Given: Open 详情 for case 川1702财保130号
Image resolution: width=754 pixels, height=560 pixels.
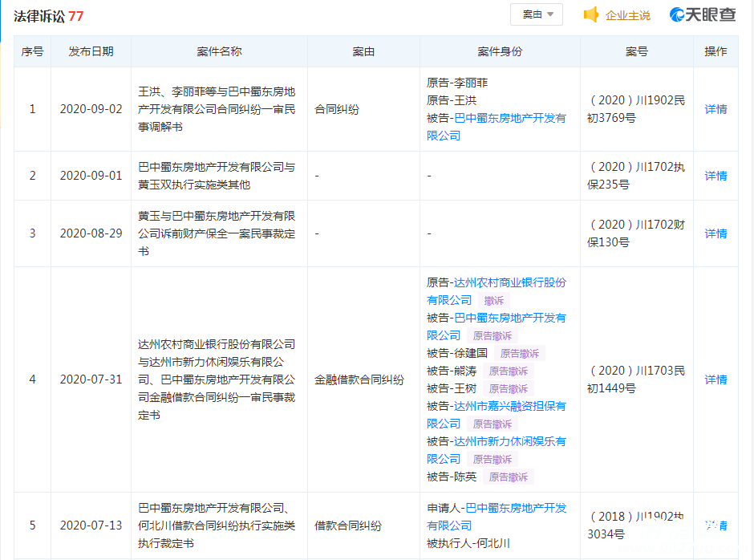Looking at the screenshot, I should click(x=715, y=233).
